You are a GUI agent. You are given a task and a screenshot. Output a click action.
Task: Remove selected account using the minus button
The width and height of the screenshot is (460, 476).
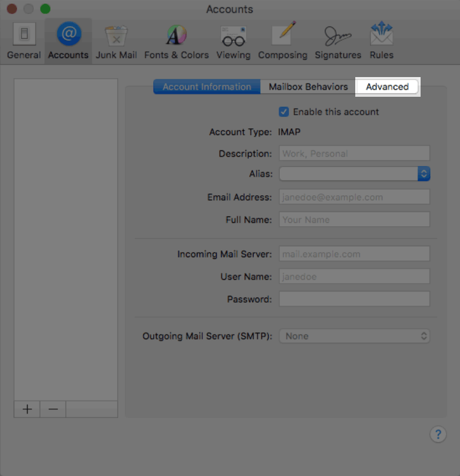point(52,409)
